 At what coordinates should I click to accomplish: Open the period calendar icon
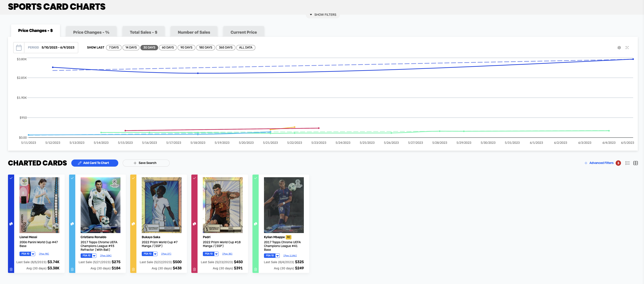tap(19, 47)
